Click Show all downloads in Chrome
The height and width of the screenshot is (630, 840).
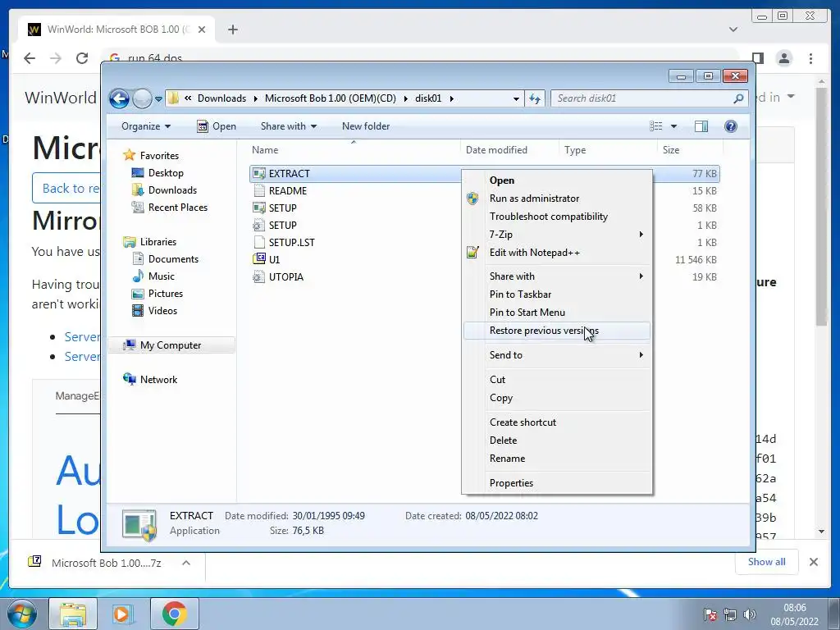(x=767, y=561)
